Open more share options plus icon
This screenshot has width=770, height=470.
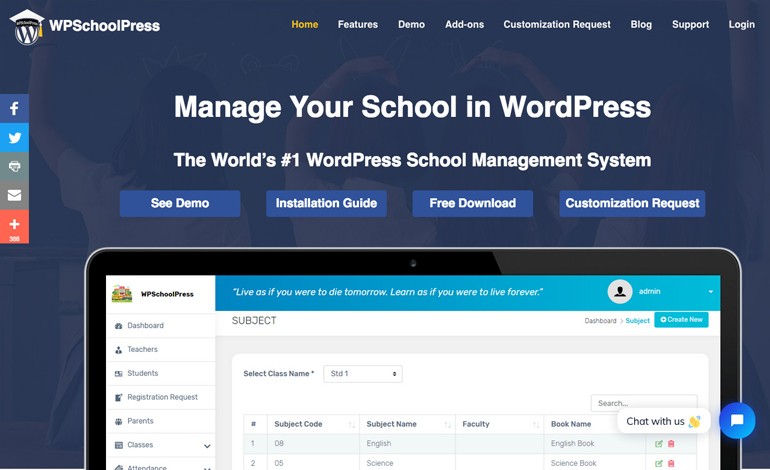[14, 226]
